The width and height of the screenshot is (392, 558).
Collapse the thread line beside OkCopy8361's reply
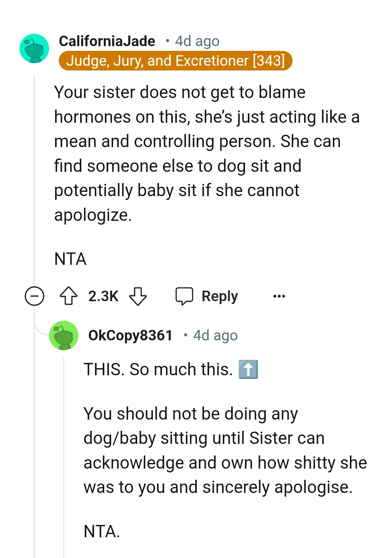pyautogui.click(x=64, y=454)
